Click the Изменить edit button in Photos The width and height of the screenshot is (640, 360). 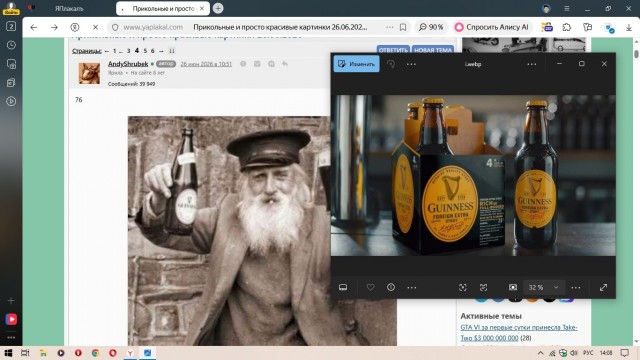point(356,64)
